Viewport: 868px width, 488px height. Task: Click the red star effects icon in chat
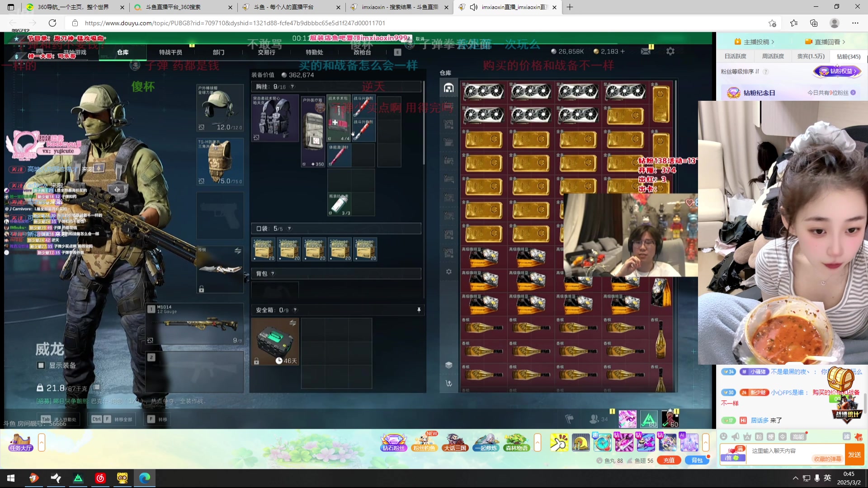click(859, 436)
